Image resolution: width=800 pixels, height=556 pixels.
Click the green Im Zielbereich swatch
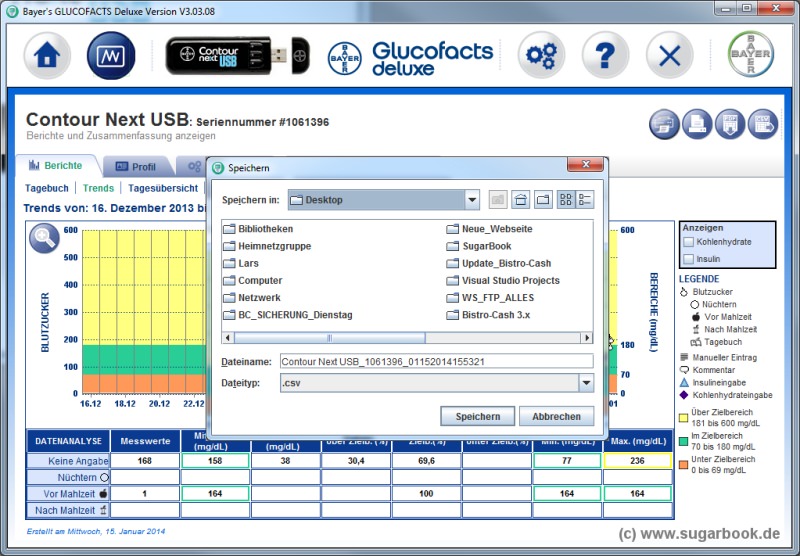click(684, 441)
